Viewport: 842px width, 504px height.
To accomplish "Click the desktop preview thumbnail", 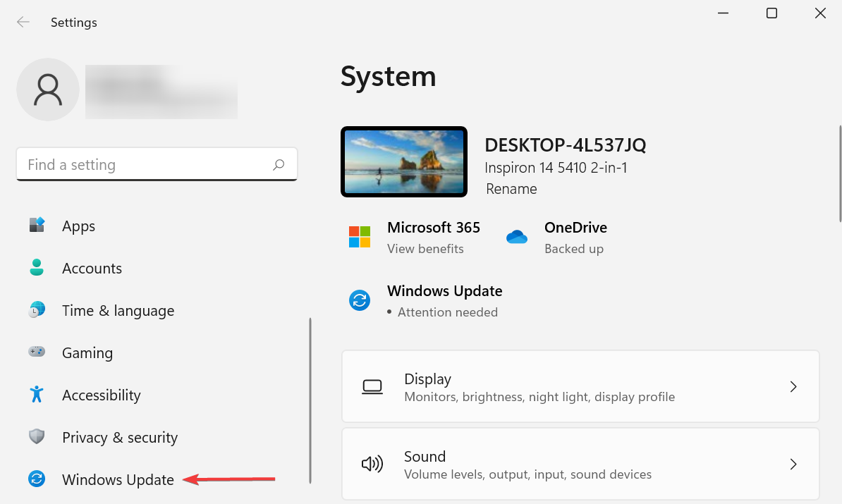I will point(403,161).
